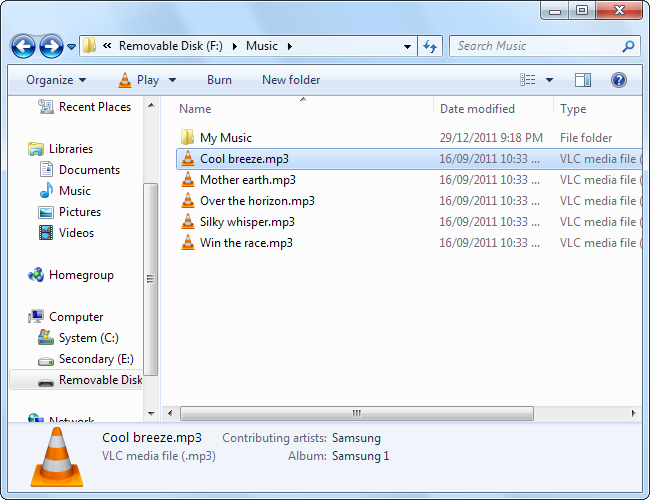The height and width of the screenshot is (500, 650).
Task: Select the My Music folder name
Action: (226, 138)
